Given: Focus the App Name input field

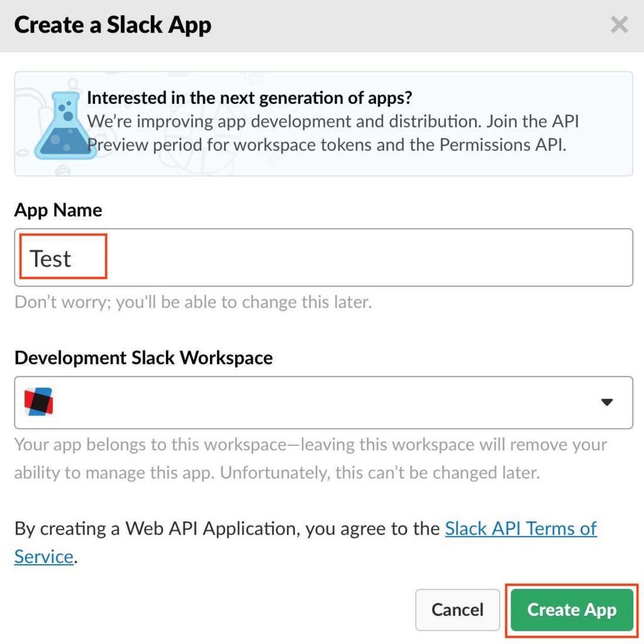Looking at the screenshot, I should (x=324, y=257).
